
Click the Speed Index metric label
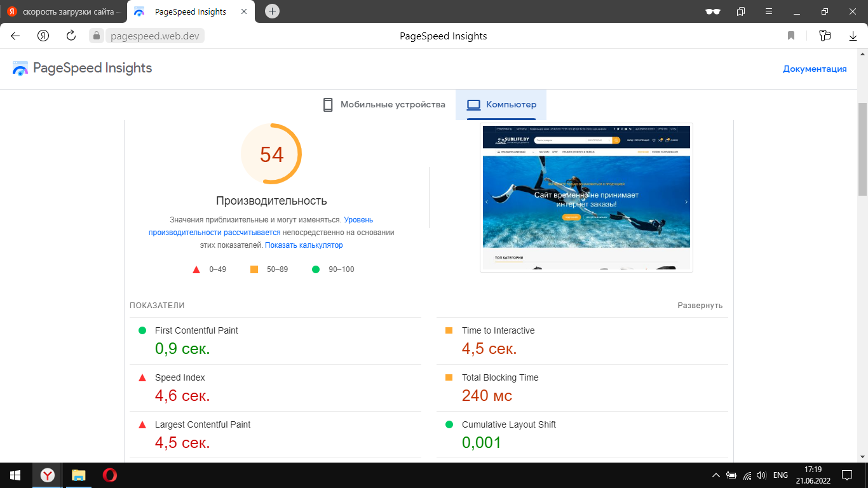[x=180, y=377]
